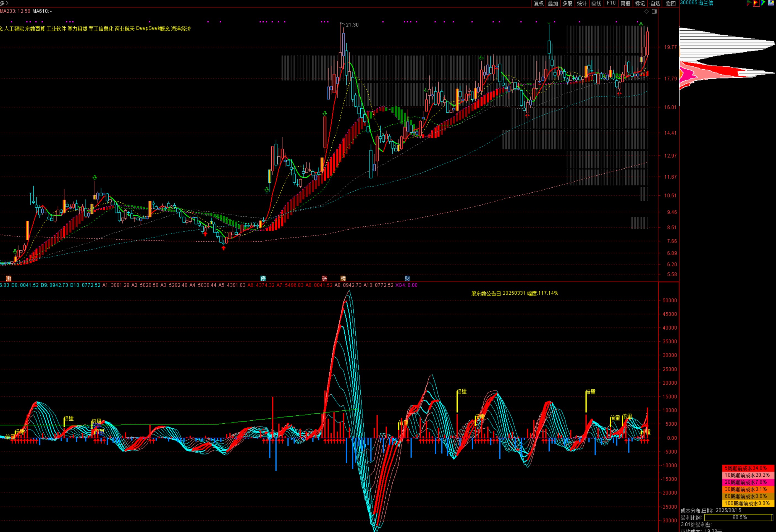Image resolution: width=776 pixels, height=532 pixels.
Task: Click the 5周期前成本 red swatch
Action: click(748, 468)
